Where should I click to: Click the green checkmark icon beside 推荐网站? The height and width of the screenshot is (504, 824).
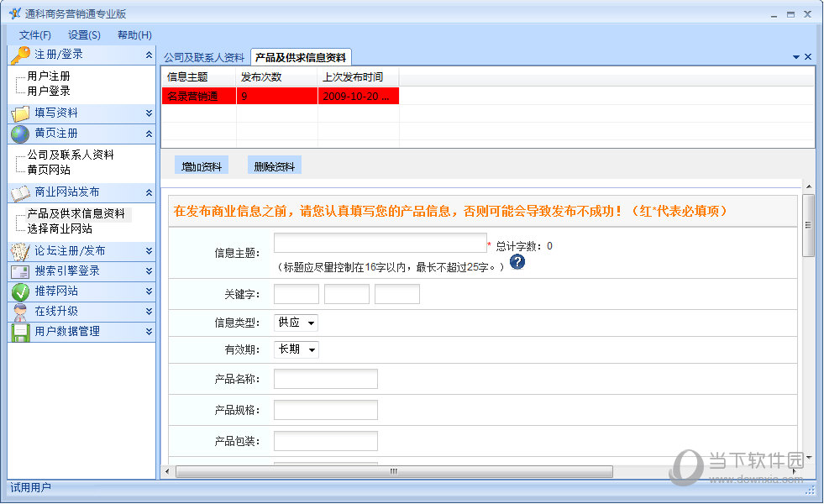20,291
